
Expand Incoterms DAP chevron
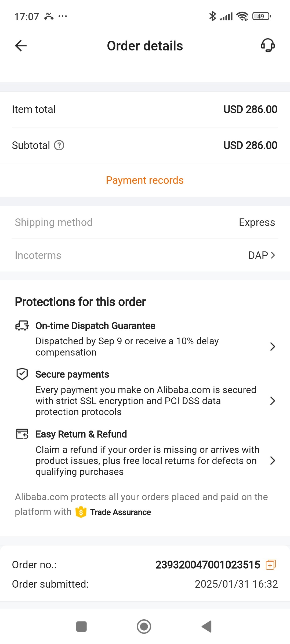click(x=273, y=255)
